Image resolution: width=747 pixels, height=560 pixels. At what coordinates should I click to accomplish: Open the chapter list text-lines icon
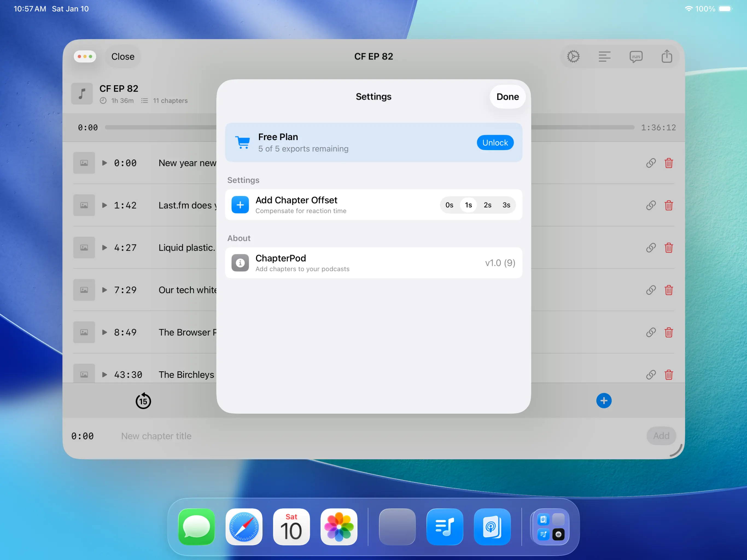point(604,56)
